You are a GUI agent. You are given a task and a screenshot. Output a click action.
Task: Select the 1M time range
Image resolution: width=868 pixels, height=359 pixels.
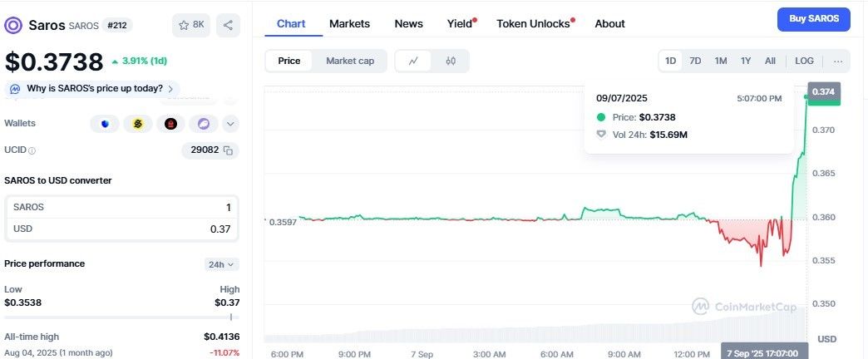pyautogui.click(x=721, y=61)
